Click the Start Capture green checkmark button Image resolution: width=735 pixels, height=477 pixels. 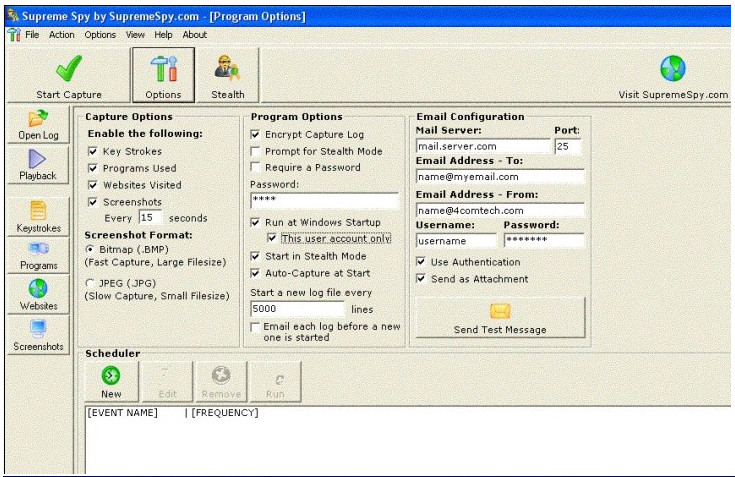tap(69, 75)
